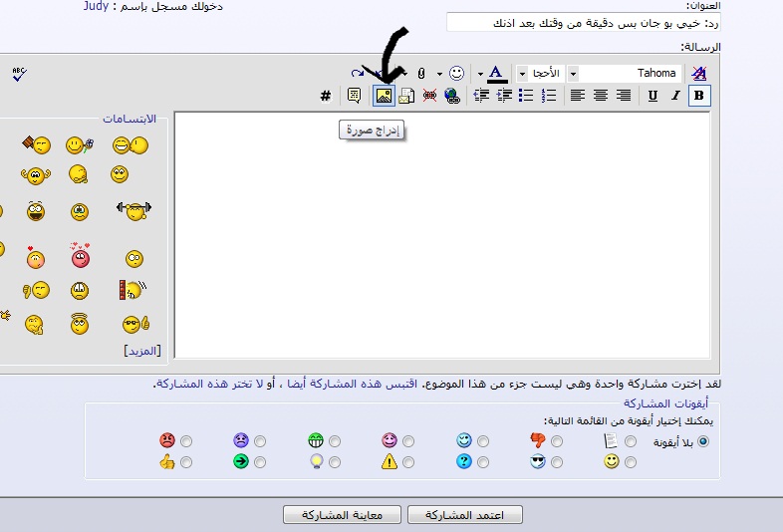Expand the text color dropdown arrow
The image size is (783, 532).
(x=480, y=74)
